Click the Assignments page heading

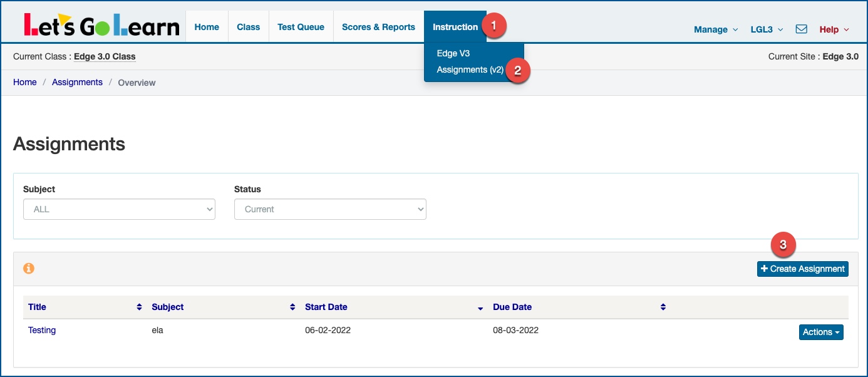[x=69, y=144]
